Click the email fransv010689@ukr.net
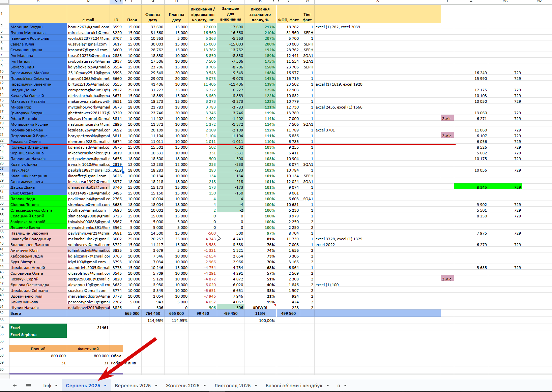552x392 pixels. pyautogui.click(x=88, y=79)
